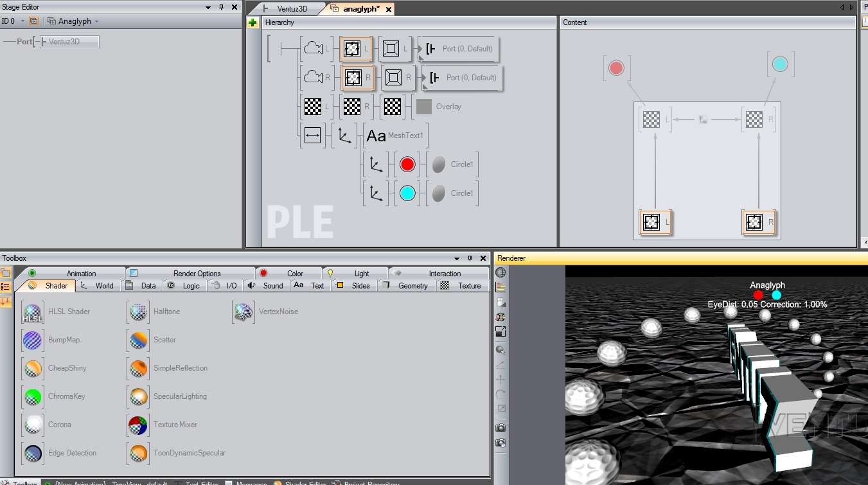Select the red color node in Hierarchy
Screen dimensions: 868x485
click(x=407, y=164)
